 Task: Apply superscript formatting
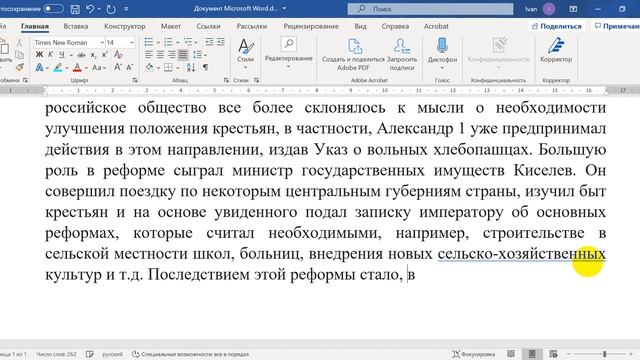point(104,55)
